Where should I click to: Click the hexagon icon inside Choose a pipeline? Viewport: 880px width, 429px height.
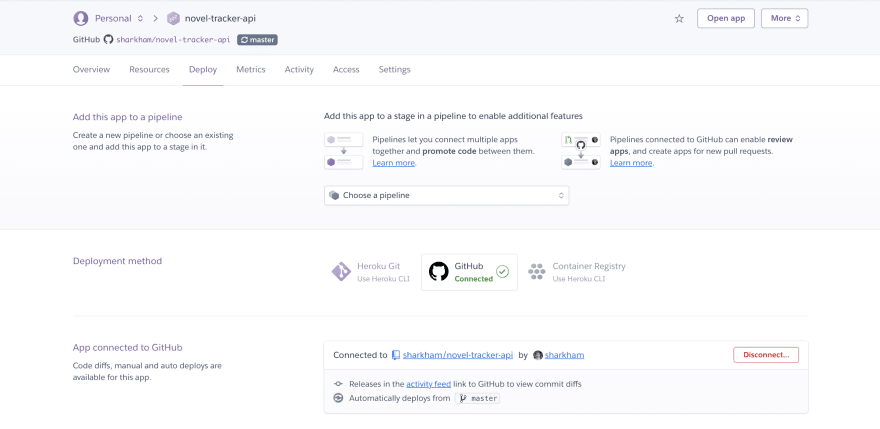[334, 195]
